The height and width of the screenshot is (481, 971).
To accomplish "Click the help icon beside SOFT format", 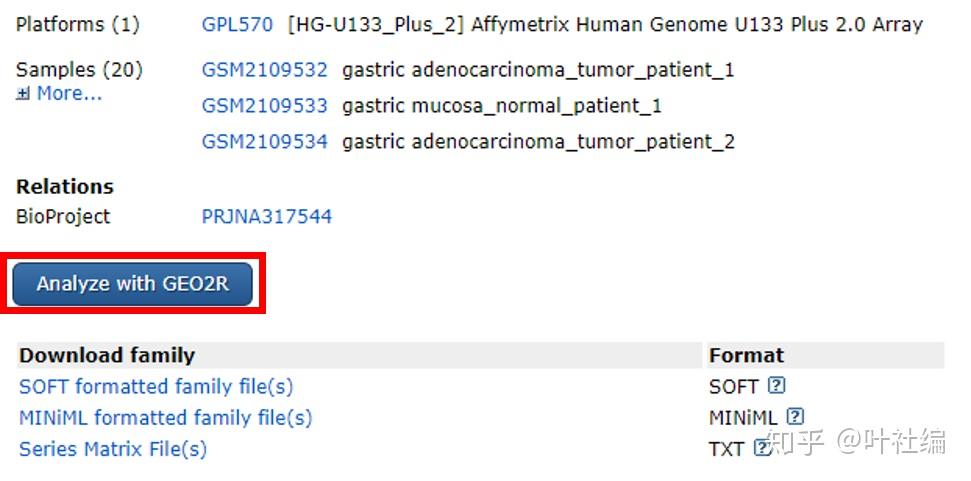I will (776, 386).
